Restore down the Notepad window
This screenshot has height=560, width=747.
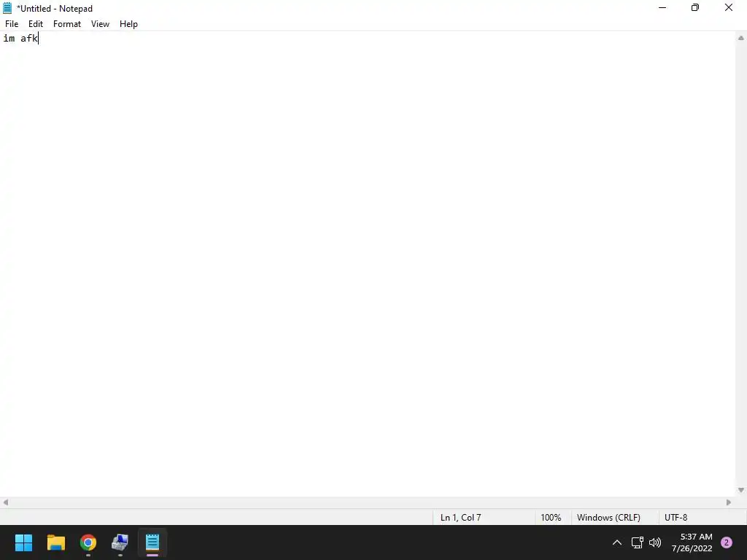(x=695, y=7)
